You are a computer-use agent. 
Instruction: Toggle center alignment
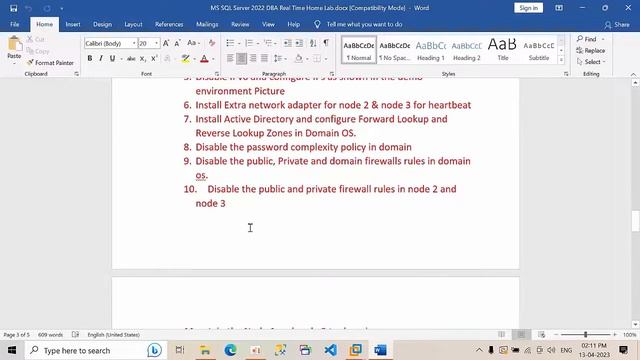[242, 59]
